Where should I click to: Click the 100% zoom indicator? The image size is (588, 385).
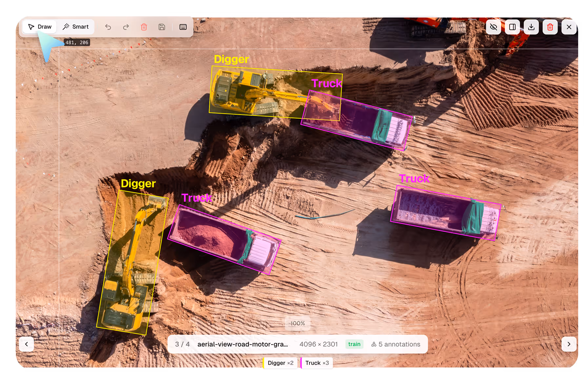(298, 323)
